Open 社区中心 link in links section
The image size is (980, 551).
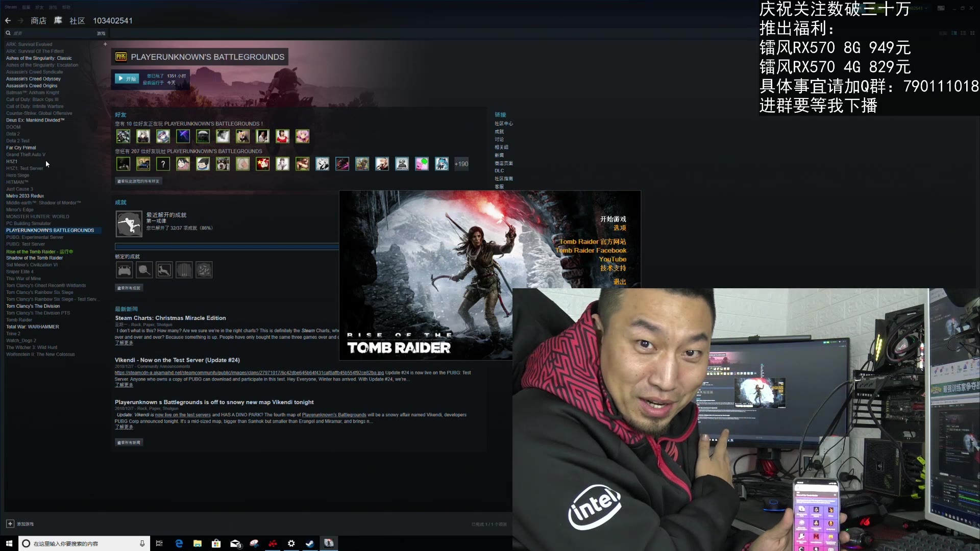(x=504, y=123)
